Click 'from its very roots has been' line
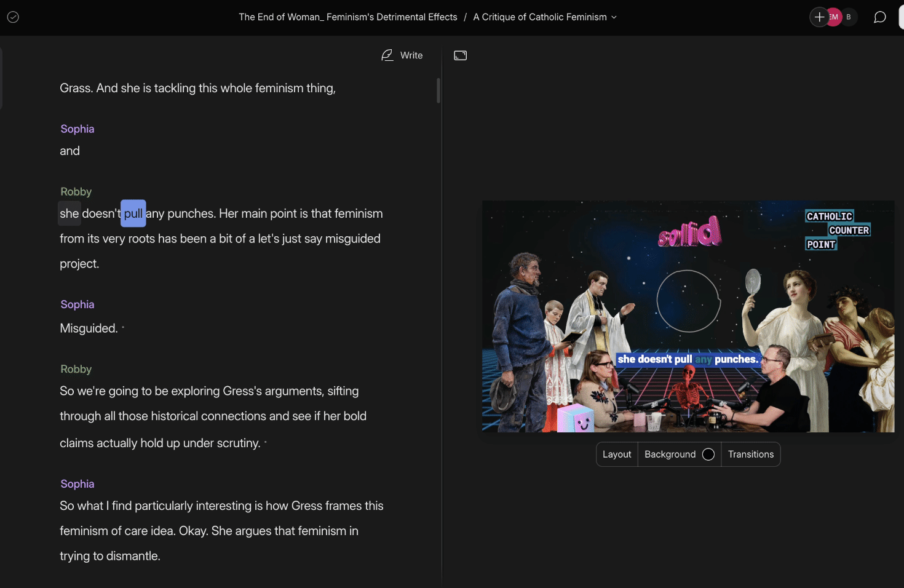 pos(220,239)
